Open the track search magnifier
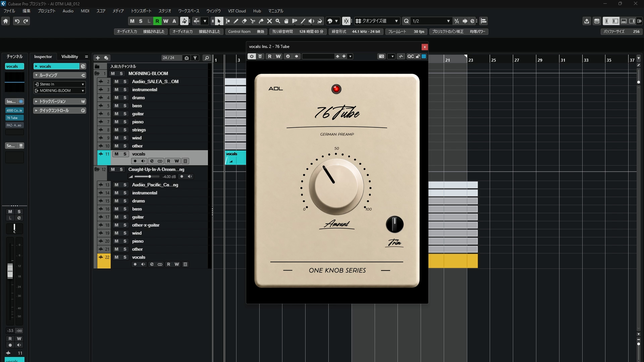The width and height of the screenshot is (644, 362). point(207,58)
